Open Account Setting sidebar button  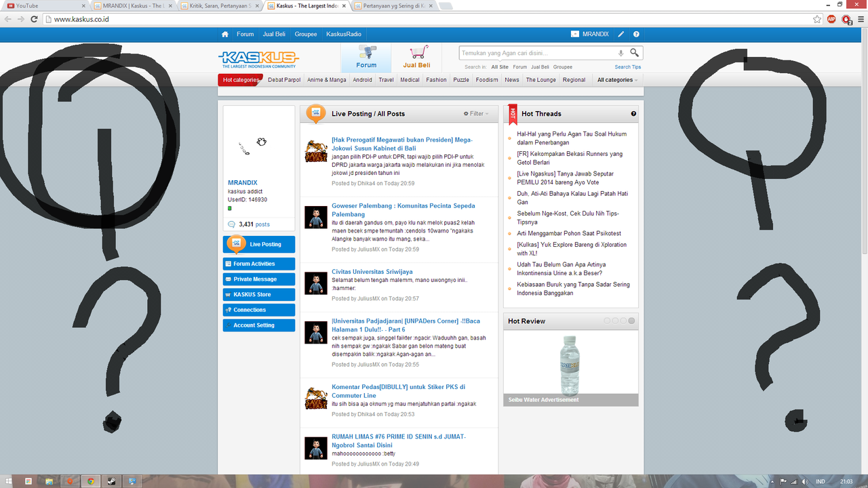tap(259, 325)
